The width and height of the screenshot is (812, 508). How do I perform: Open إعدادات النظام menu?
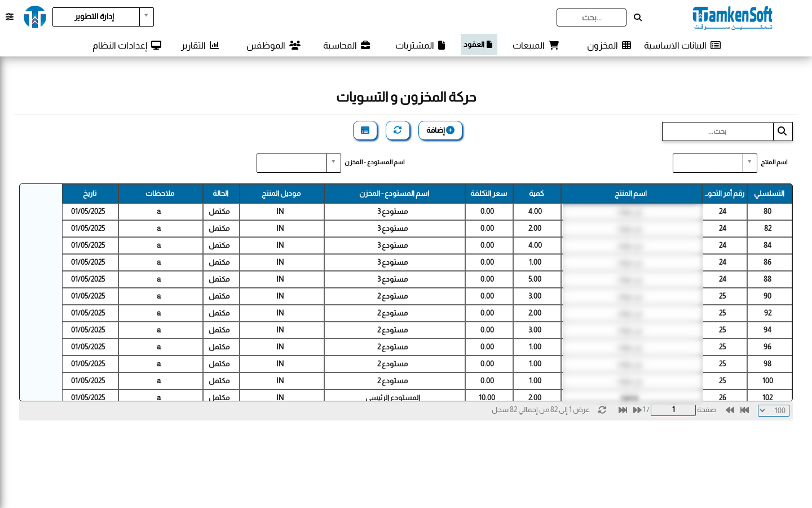127,45
